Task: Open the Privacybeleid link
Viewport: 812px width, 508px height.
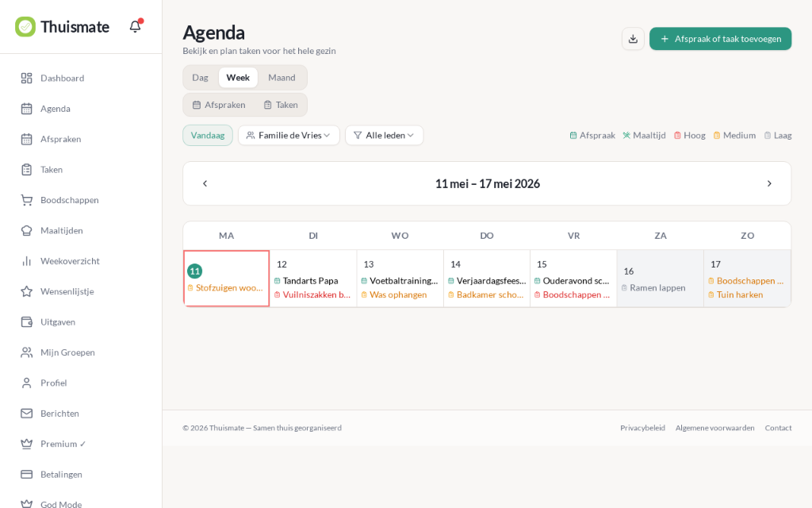Action: coord(642,428)
